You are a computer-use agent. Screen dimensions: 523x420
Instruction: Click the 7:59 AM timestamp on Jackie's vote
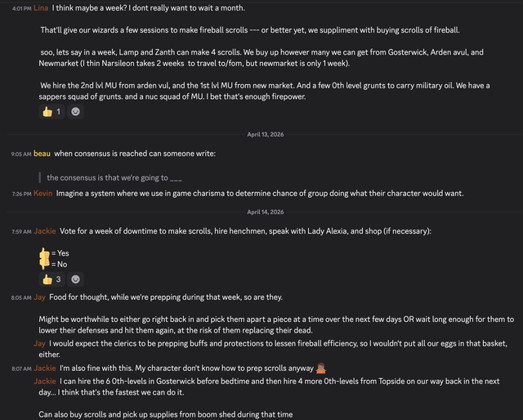tap(21, 231)
